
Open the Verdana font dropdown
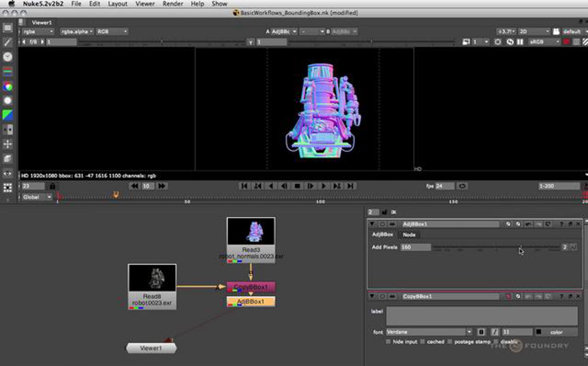(429, 332)
